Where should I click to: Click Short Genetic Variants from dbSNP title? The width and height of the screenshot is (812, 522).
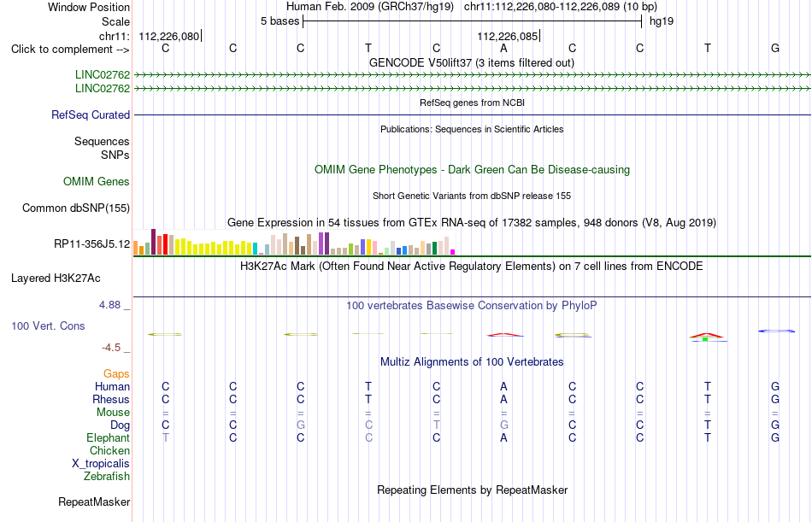point(472,196)
